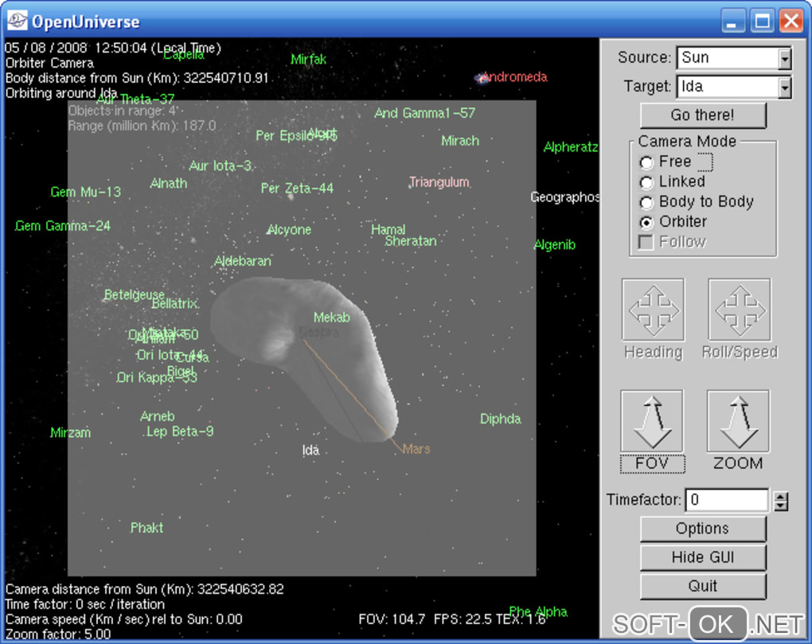Click the Source field showing Sun

pyautogui.click(x=727, y=58)
